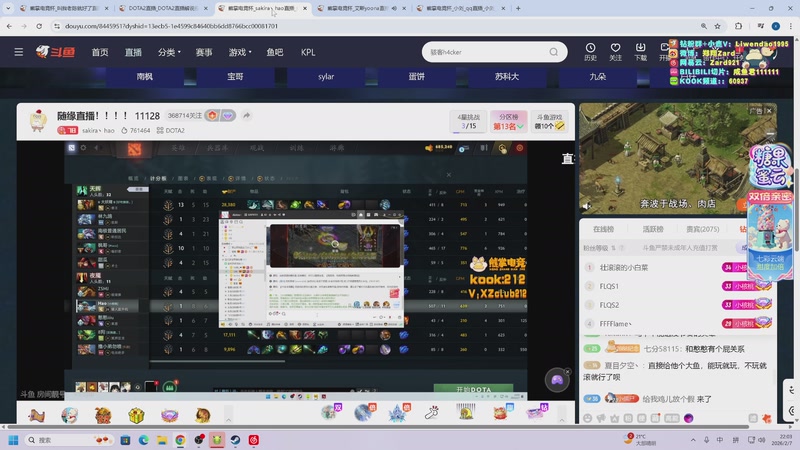Open the DOTA2 category link
The height and width of the screenshot is (450, 800).
click(x=170, y=131)
